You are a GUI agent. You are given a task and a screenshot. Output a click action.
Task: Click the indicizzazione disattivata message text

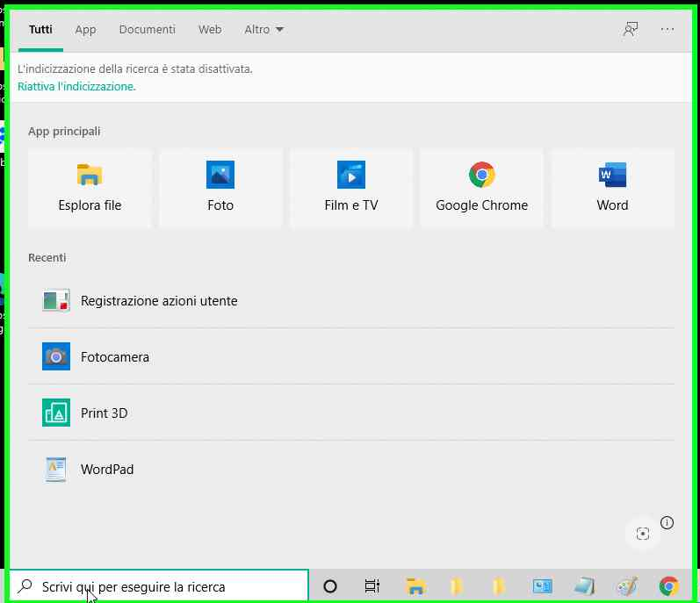point(135,68)
